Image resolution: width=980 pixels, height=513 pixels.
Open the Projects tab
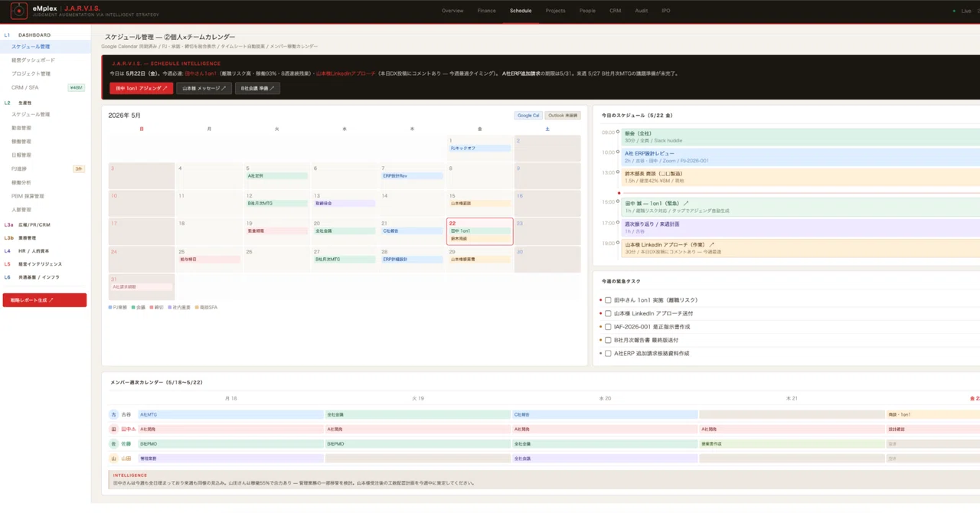point(555,11)
